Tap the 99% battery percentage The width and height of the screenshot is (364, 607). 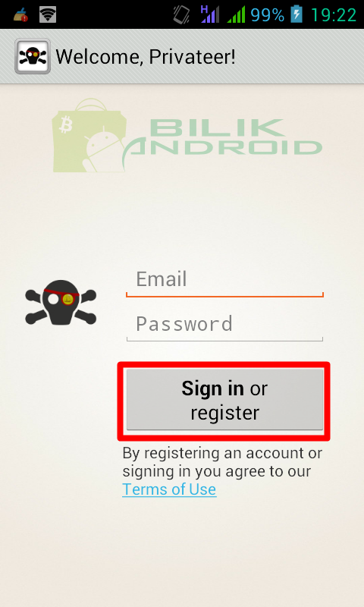267,15
